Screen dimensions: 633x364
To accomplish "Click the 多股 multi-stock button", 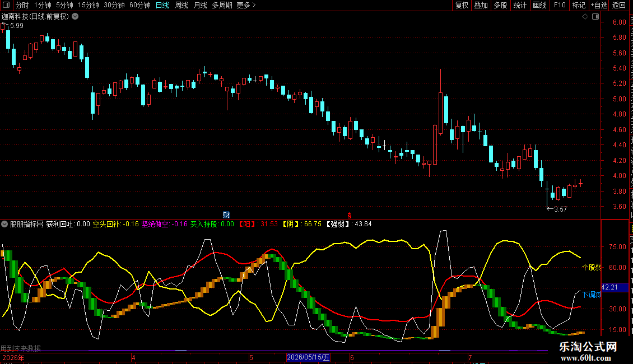I will (500, 5).
